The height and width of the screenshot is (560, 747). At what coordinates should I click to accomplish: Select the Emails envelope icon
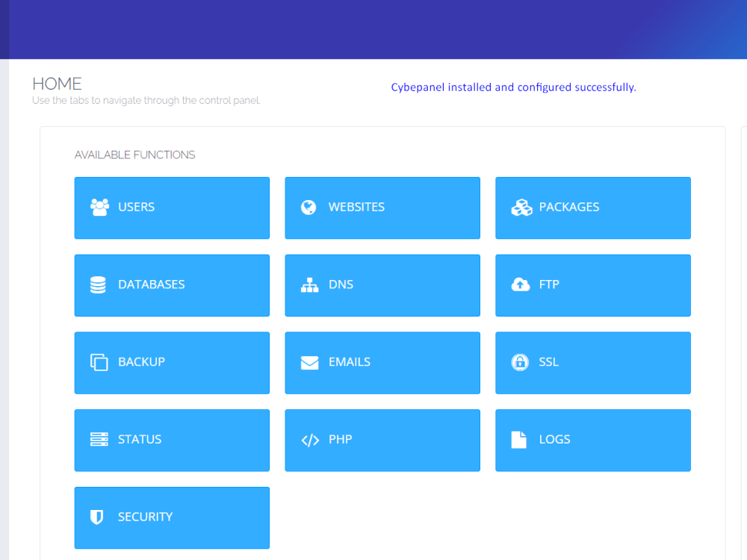[309, 362]
